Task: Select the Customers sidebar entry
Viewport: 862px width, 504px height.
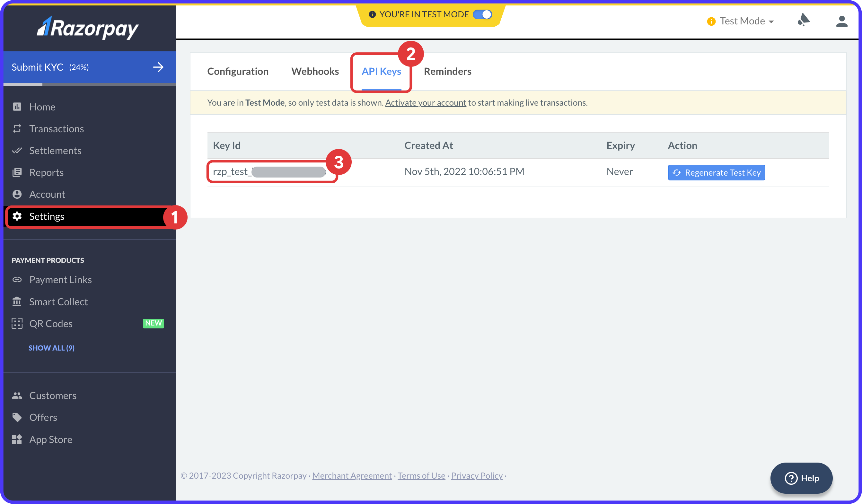Action: coord(53,395)
